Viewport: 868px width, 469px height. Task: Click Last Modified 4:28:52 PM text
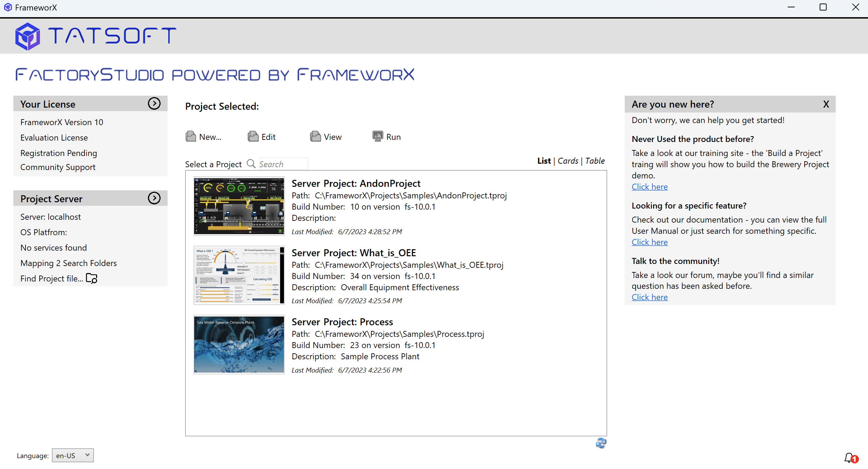click(x=347, y=232)
